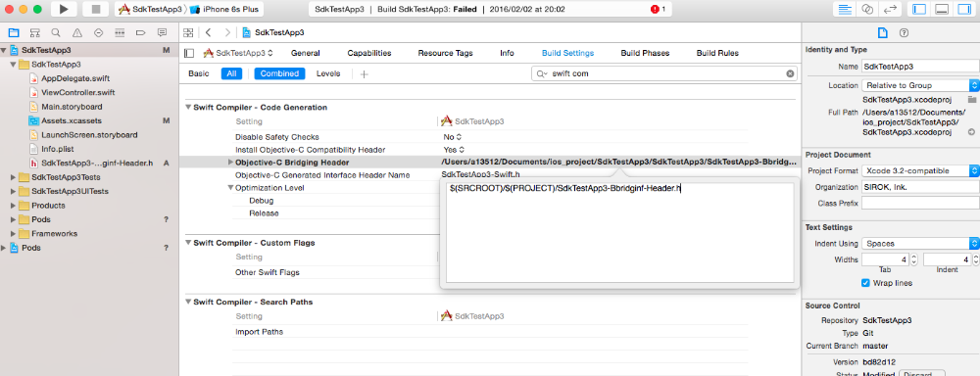980x376 pixels.
Task: Expand the Products group
Action: tap(14, 206)
